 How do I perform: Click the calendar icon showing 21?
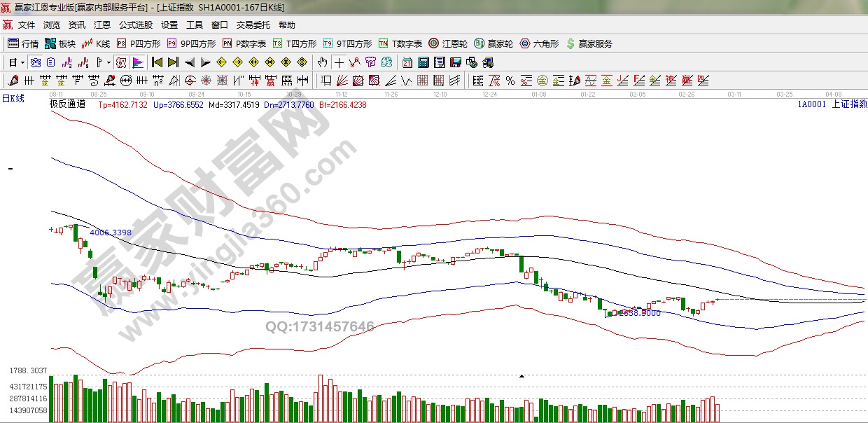pos(407,62)
